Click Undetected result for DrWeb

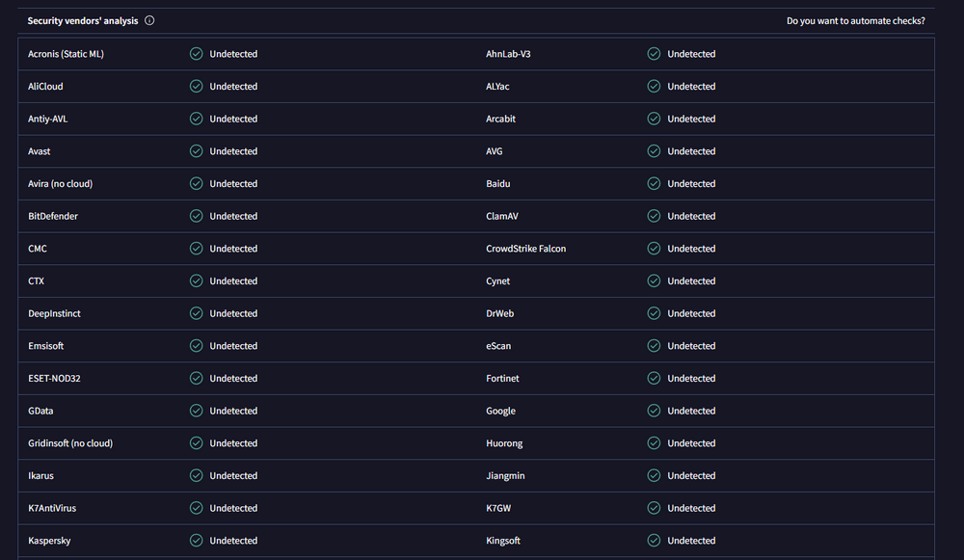[691, 313]
